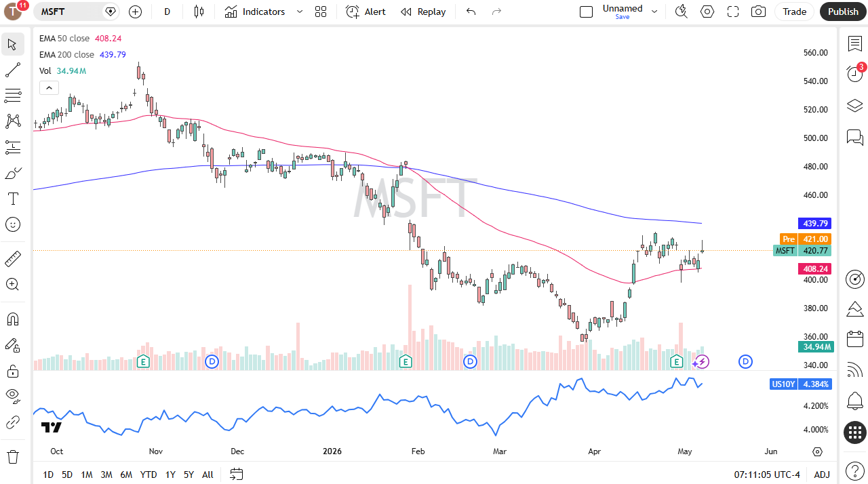Open the object tree layers panel
The image size is (868, 484).
pyautogui.click(x=854, y=106)
